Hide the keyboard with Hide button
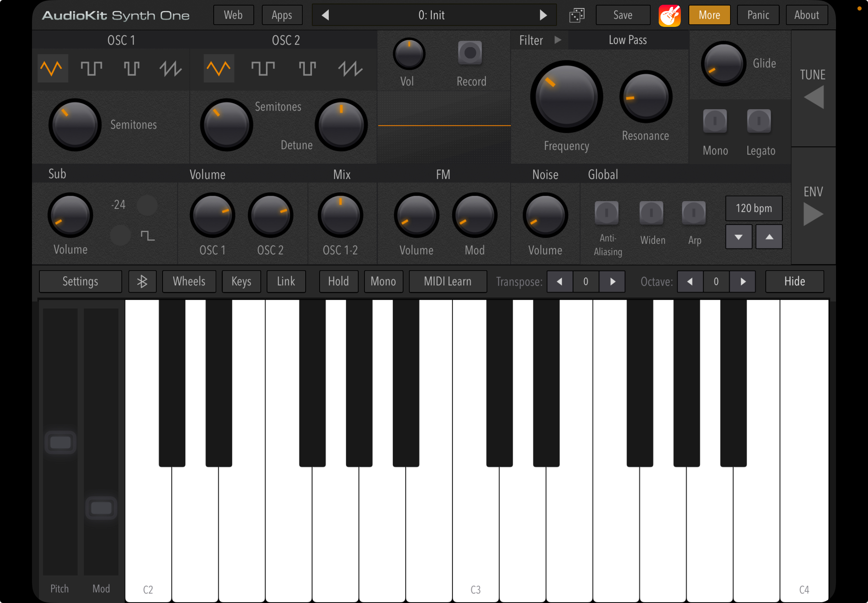 coord(795,282)
